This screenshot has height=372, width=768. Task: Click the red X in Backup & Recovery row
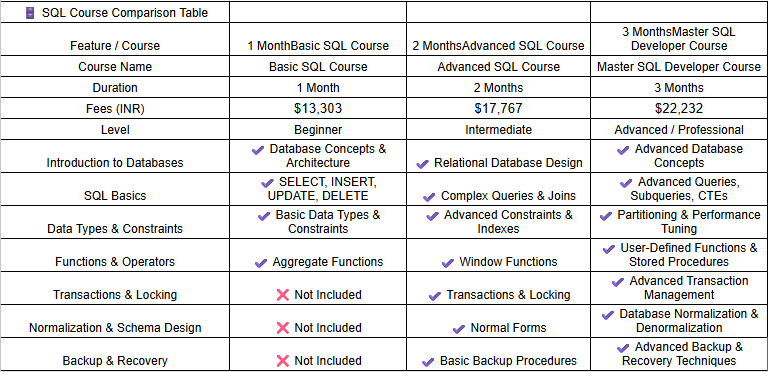(x=283, y=361)
